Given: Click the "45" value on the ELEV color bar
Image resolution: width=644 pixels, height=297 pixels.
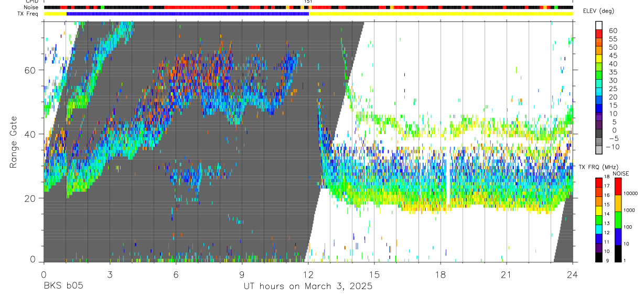Looking at the screenshot, I should pos(612,56).
